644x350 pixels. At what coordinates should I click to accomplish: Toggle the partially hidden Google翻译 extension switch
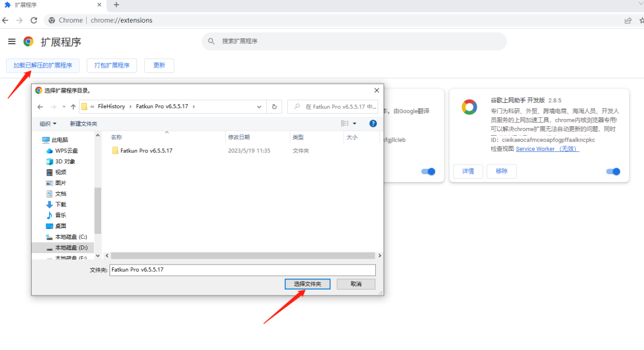pos(429,171)
